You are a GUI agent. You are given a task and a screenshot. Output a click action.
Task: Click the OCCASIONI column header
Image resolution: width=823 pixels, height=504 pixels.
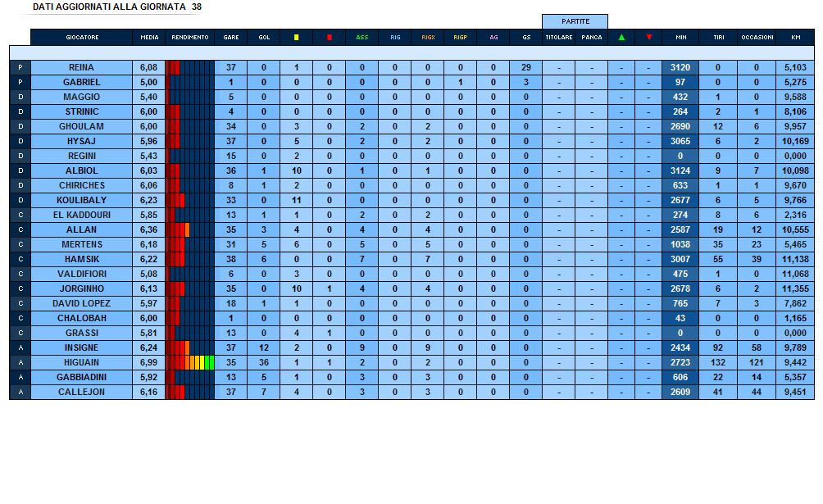coord(756,37)
